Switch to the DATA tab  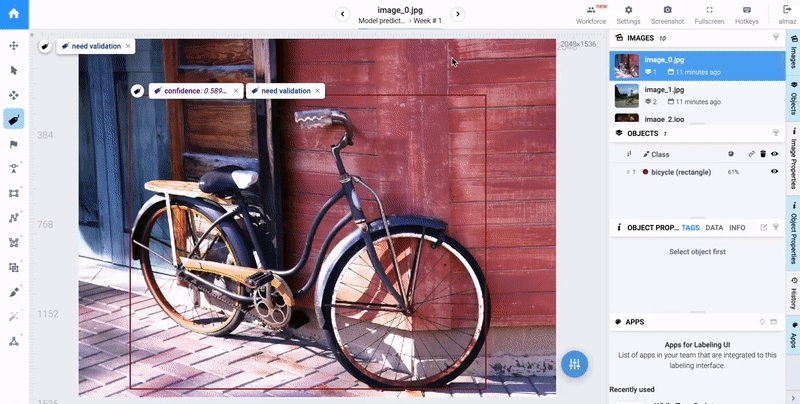tap(714, 228)
